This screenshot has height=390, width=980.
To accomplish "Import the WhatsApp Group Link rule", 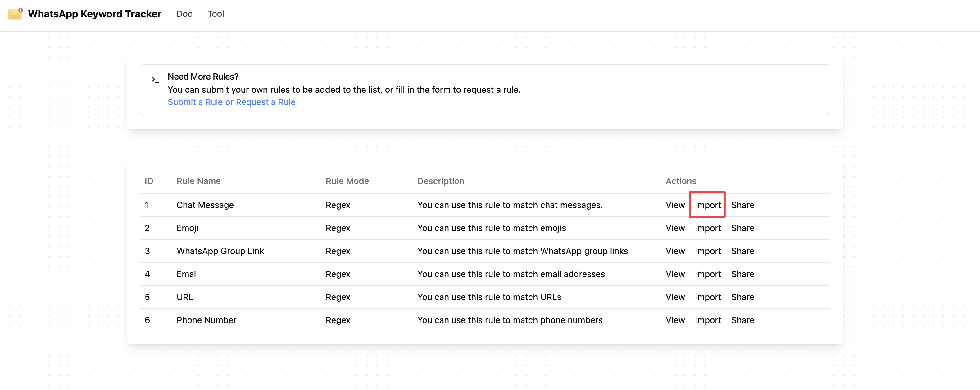I will (707, 251).
